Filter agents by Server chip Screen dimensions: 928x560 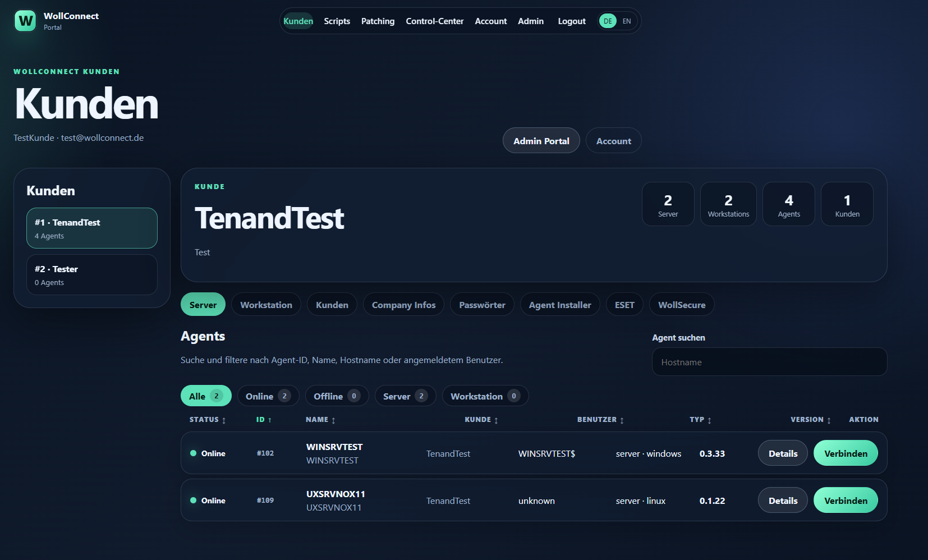click(x=405, y=396)
